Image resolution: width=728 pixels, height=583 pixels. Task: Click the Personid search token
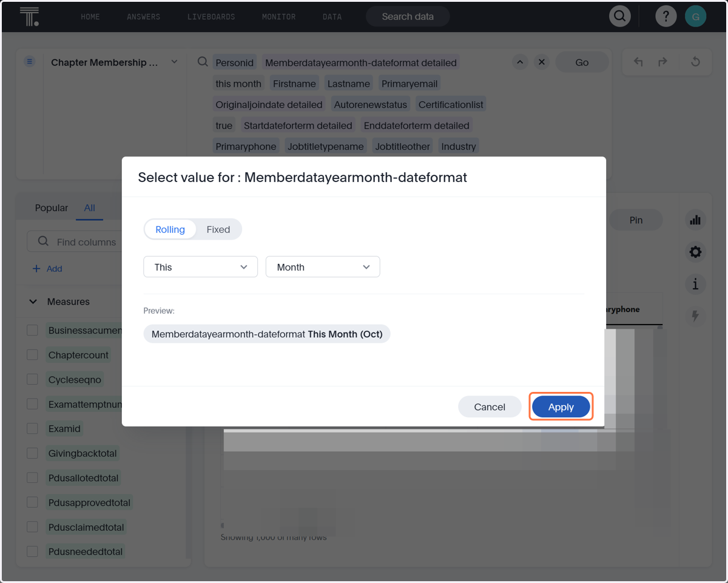coord(235,62)
